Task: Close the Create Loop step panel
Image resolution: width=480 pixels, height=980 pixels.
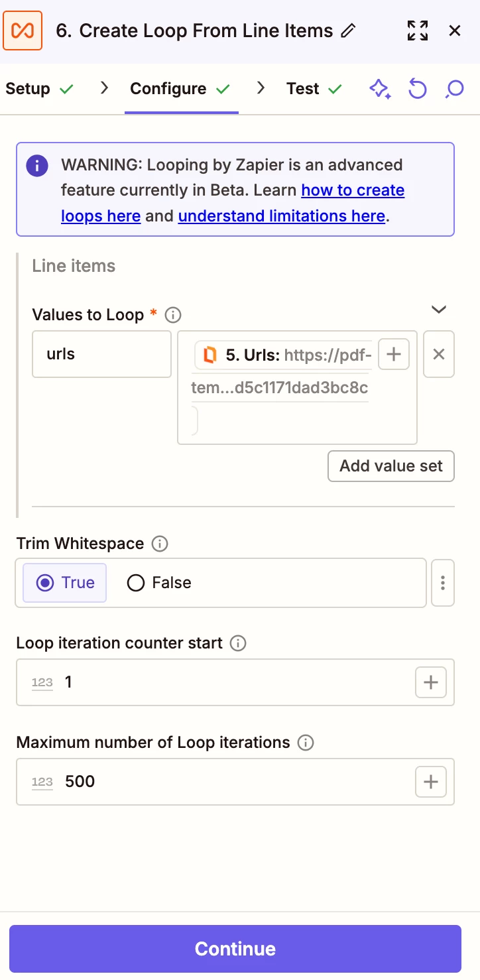Action: coord(455,31)
